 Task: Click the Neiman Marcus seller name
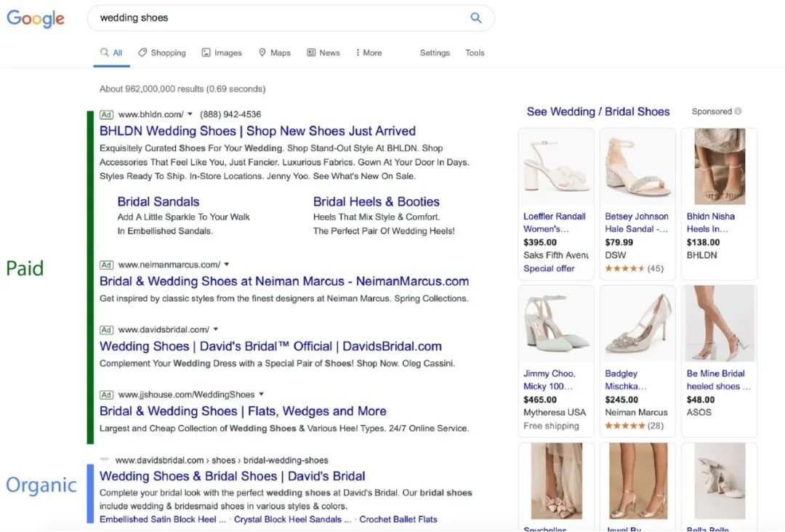click(636, 412)
